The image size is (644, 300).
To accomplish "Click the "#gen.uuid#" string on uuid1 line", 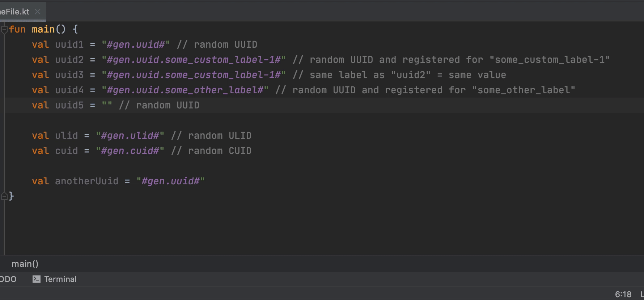I will point(136,44).
